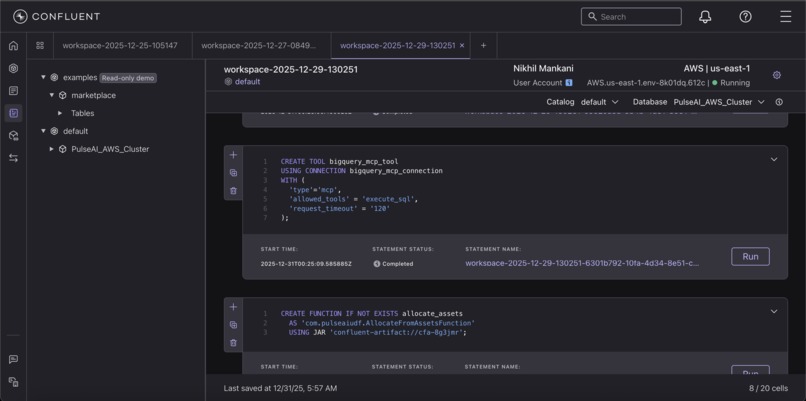Click the AWS | us-east-1 label

717,68
